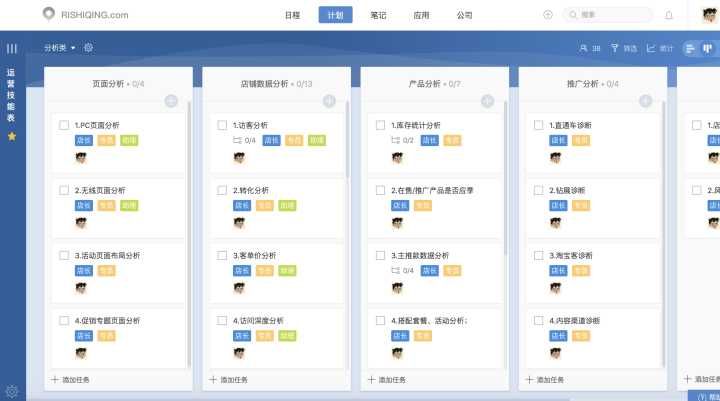Click the yellow star favorite icon
This screenshot has height=401, width=720.
pyautogui.click(x=12, y=136)
